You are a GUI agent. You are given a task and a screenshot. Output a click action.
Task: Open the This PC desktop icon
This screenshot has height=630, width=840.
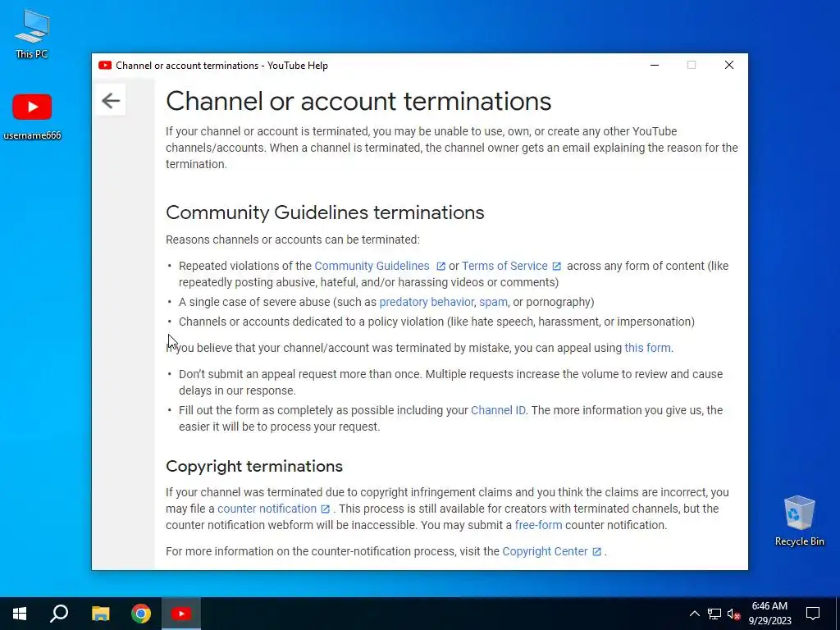[x=32, y=34]
